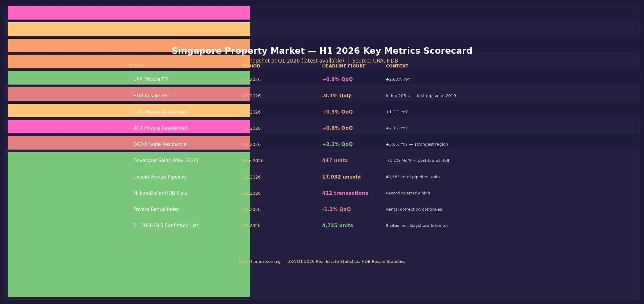Select '+3.8% YoY — strongest region' context
Image resolution: width=644 pixels, height=304 pixels.
pyautogui.click(x=417, y=144)
